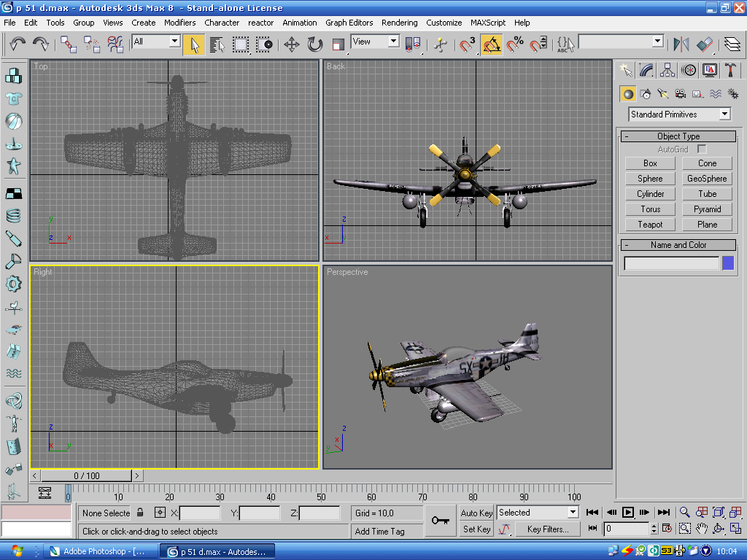Image resolution: width=747 pixels, height=560 pixels.
Task: Open the Modifiers menu
Action: coord(179,23)
